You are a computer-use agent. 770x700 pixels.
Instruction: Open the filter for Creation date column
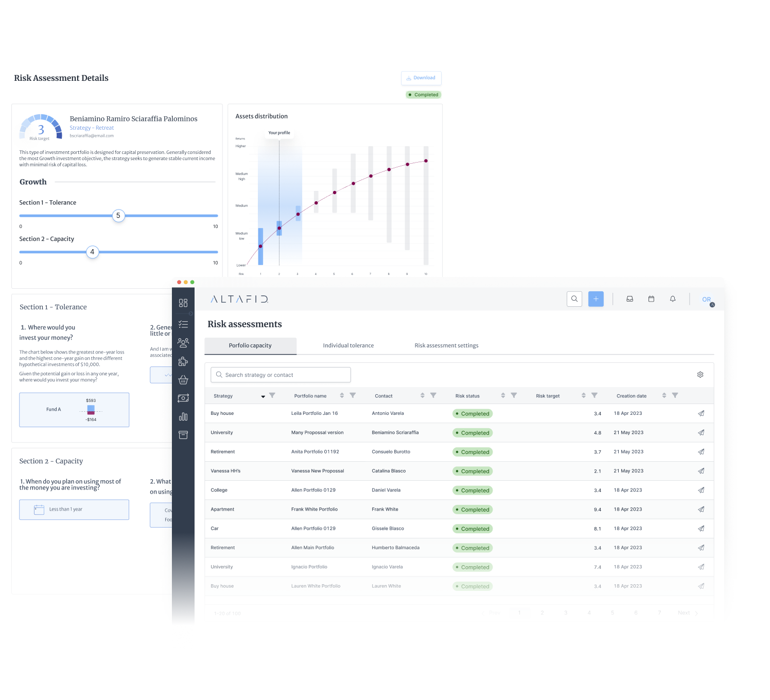675,396
